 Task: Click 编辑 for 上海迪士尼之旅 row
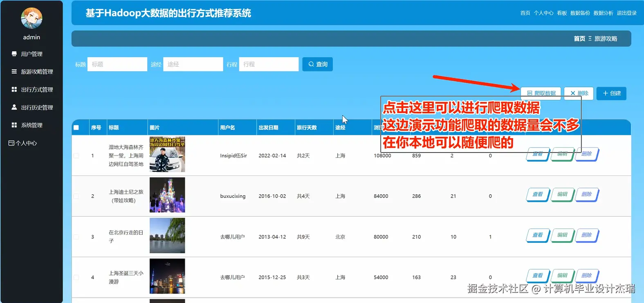562,195
